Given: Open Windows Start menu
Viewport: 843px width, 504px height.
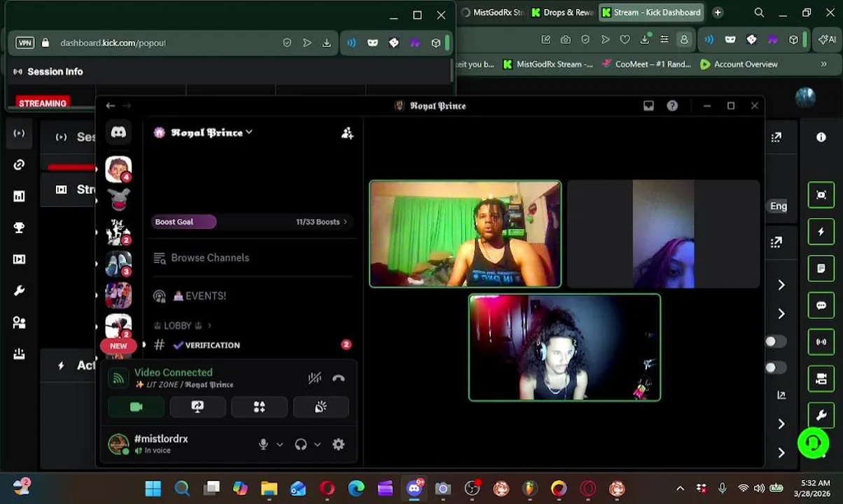Looking at the screenshot, I should pyautogui.click(x=153, y=488).
